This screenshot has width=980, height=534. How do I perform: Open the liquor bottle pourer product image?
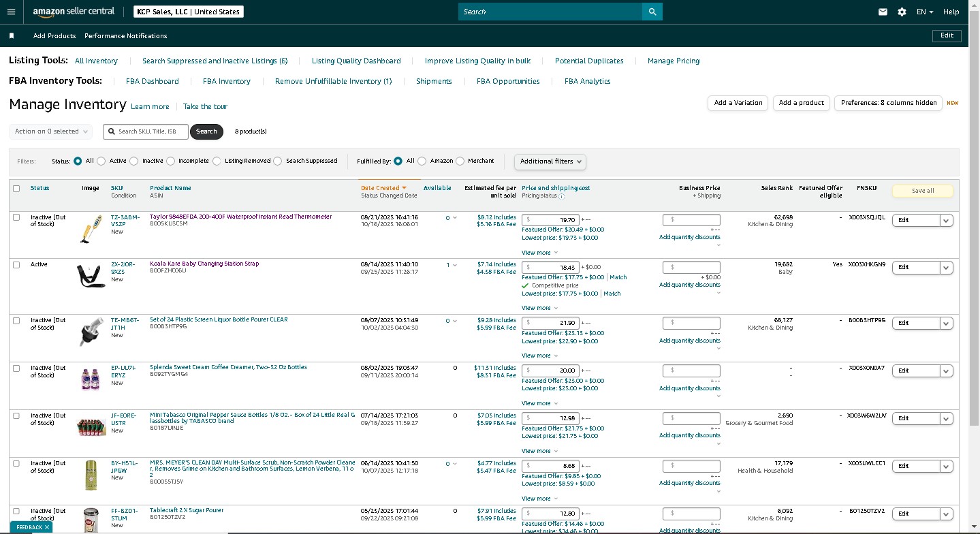tap(91, 331)
